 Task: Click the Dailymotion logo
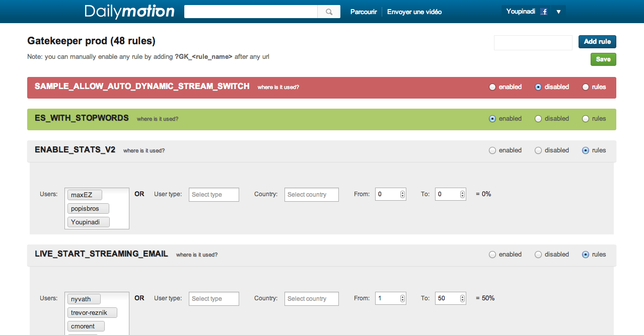(129, 12)
